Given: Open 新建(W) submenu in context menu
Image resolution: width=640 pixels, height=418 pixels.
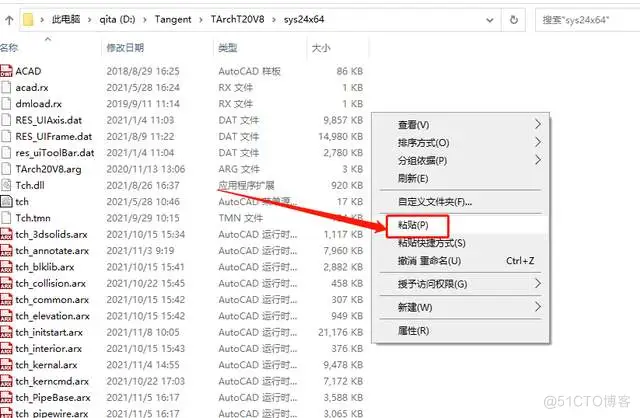Looking at the screenshot, I should pos(460,307).
